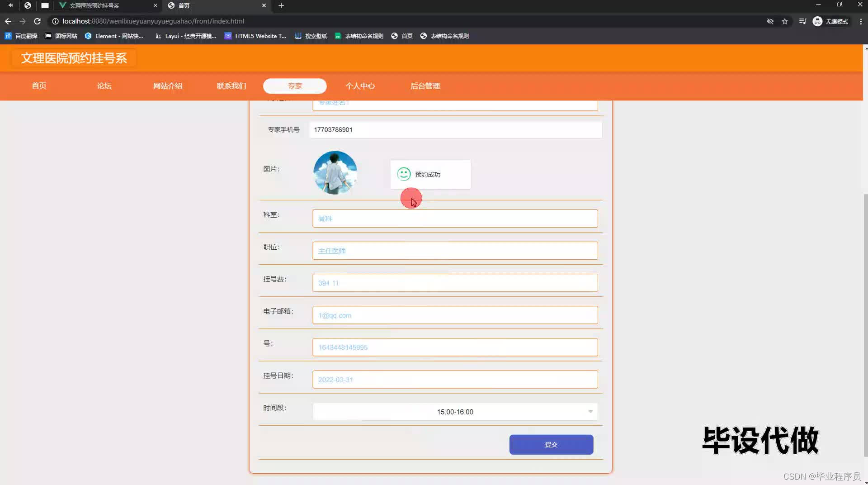
Task: Click the browser forward arrow
Action: [23, 21]
